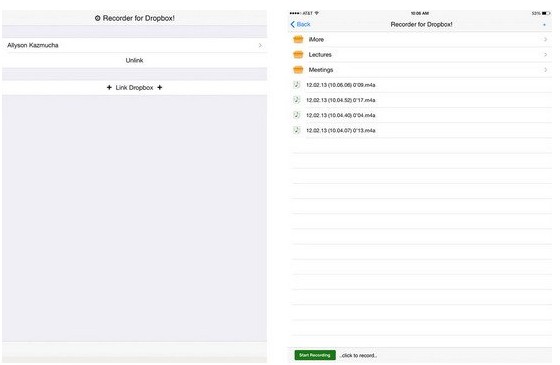The width and height of the screenshot is (560, 365).
Task: Select the iMore folder name
Action: click(316, 39)
